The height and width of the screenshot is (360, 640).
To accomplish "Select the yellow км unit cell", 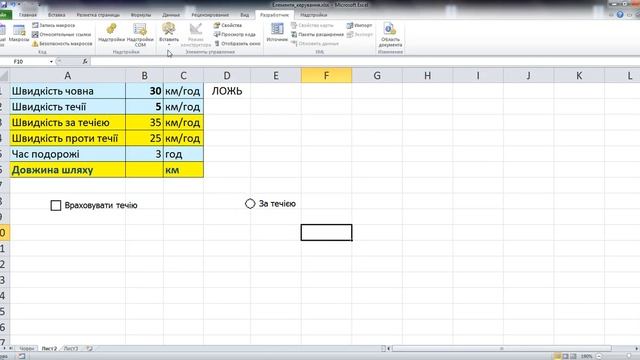I will [x=183, y=170].
